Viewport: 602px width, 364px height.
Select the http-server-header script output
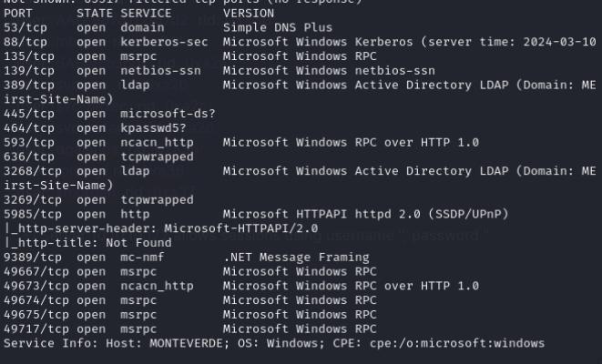(161, 228)
